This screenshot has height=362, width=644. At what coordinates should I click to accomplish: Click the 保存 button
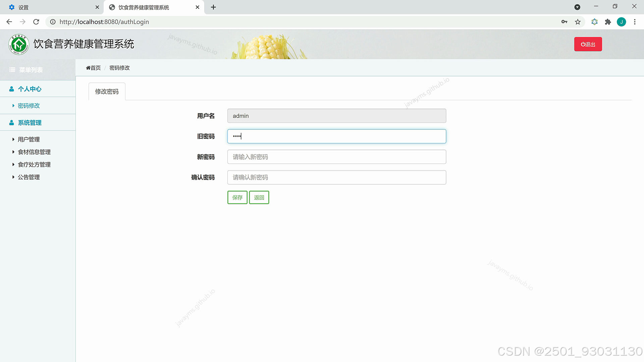[x=237, y=197]
